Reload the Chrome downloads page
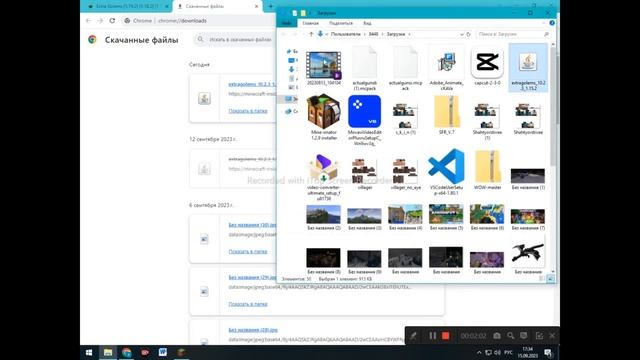Viewport: 640px width, 360px height. 112,20
